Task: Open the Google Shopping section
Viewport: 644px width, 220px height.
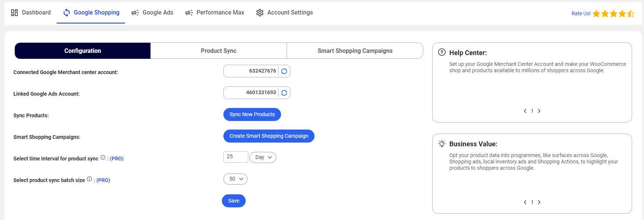Action: (91, 13)
